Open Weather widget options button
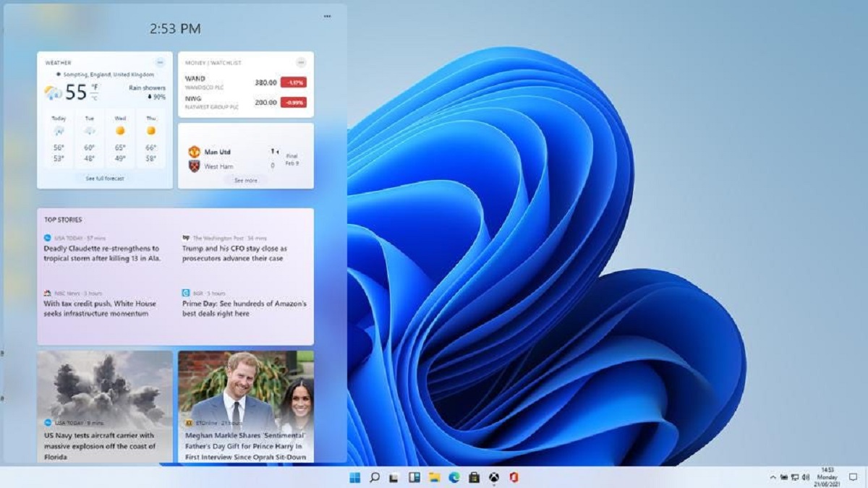 tap(160, 62)
